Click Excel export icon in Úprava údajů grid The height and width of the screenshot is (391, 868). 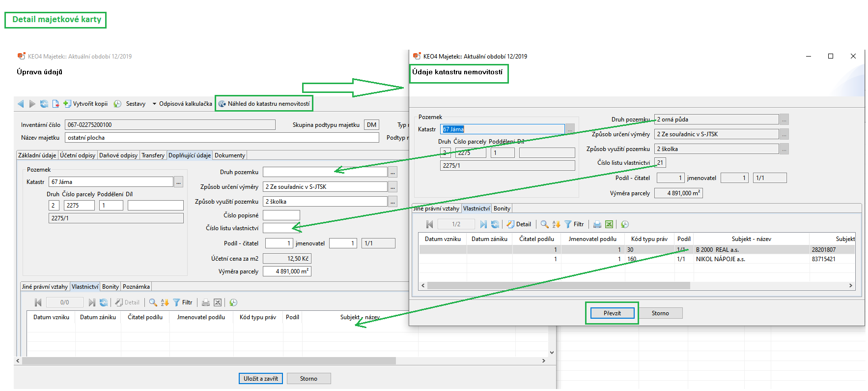tap(218, 302)
